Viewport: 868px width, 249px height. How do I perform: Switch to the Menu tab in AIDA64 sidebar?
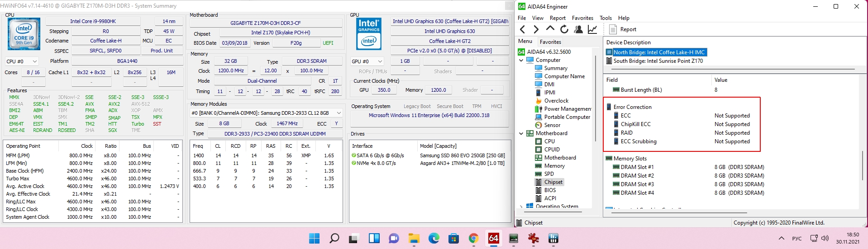click(525, 41)
